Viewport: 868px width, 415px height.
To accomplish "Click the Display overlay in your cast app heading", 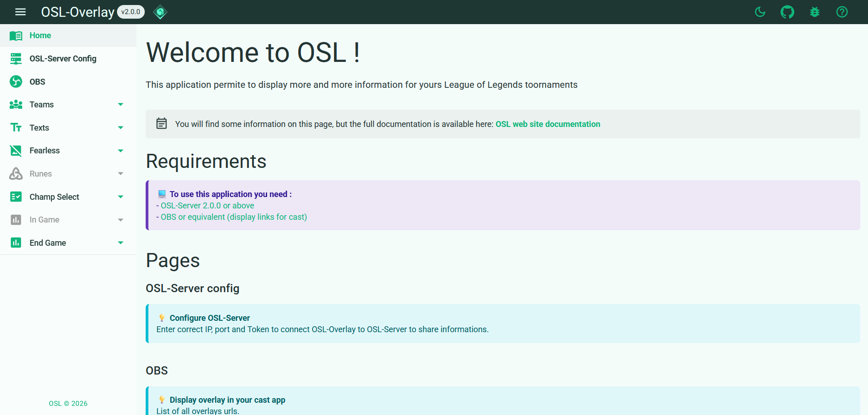I will click(x=227, y=400).
